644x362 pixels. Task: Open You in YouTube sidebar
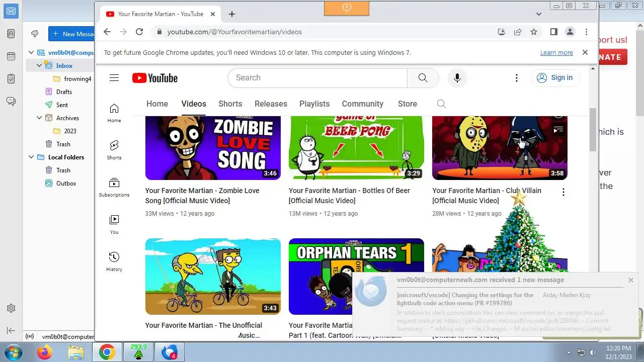(x=114, y=224)
